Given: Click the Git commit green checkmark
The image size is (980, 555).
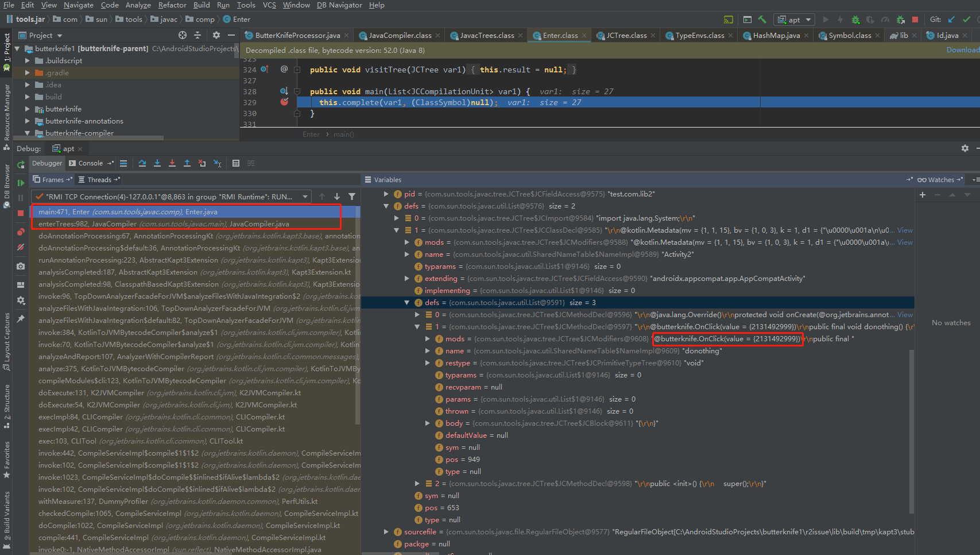Looking at the screenshot, I should [967, 20].
